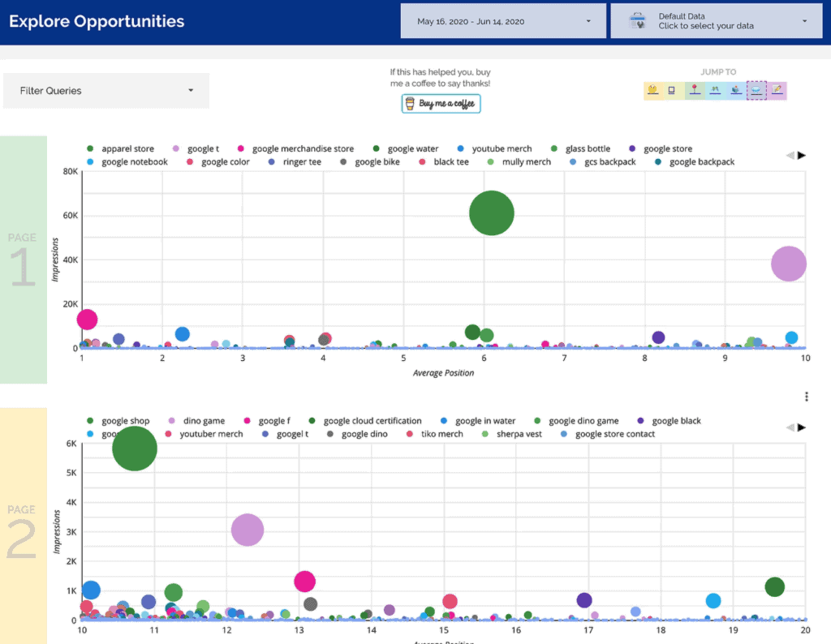Select 'google dino' legend label
The height and width of the screenshot is (644, 831).
pos(364,434)
